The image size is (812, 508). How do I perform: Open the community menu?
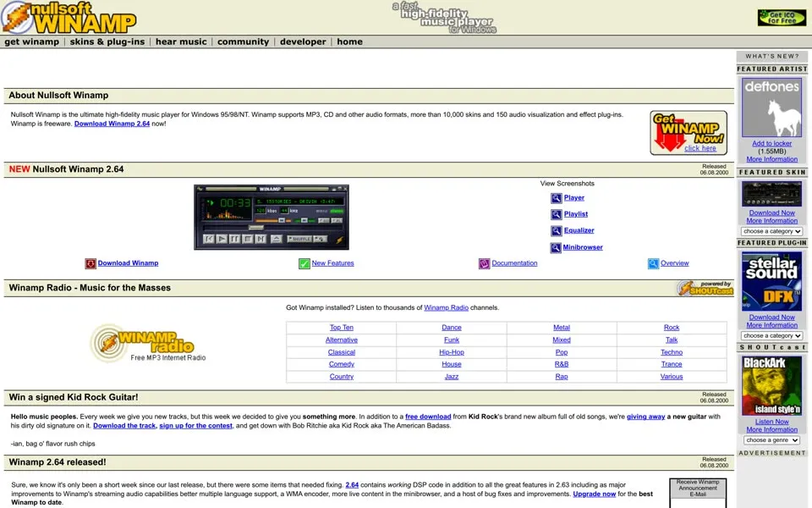tap(243, 42)
